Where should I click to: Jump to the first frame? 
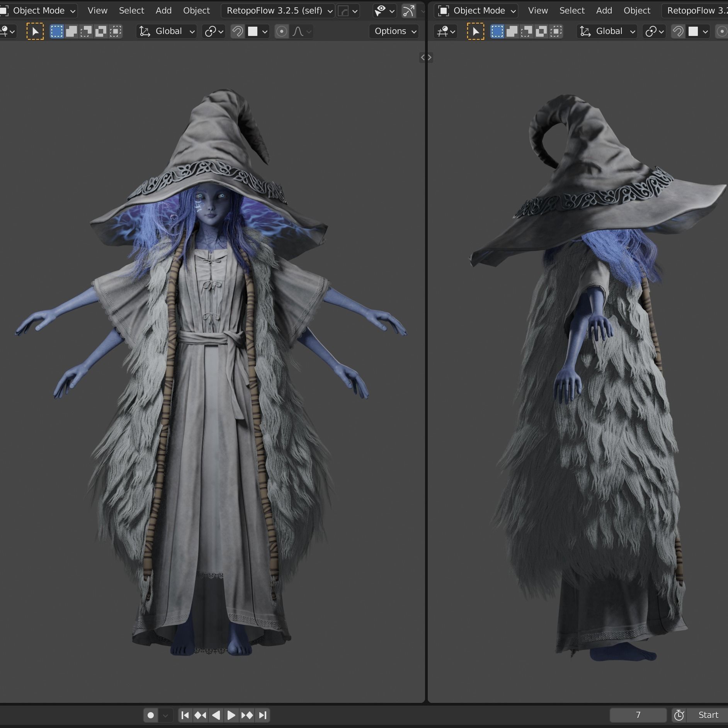pyautogui.click(x=185, y=715)
